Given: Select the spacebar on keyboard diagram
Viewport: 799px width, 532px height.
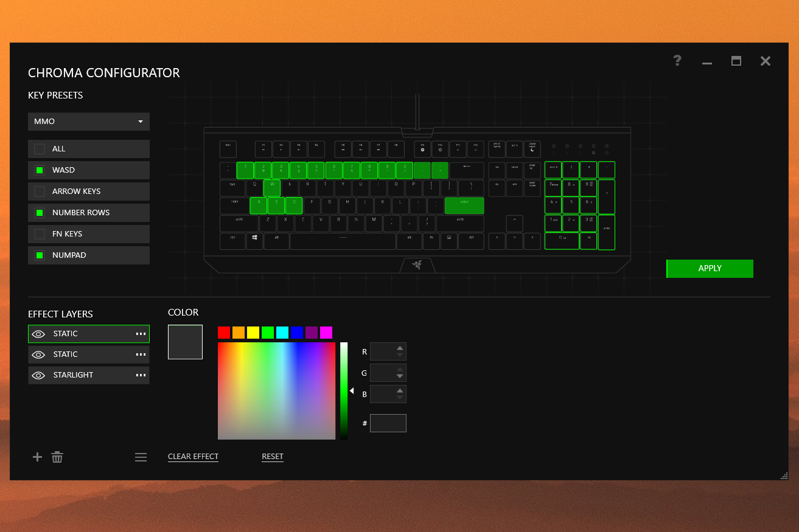Looking at the screenshot, I should pyautogui.click(x=343, y=241).
